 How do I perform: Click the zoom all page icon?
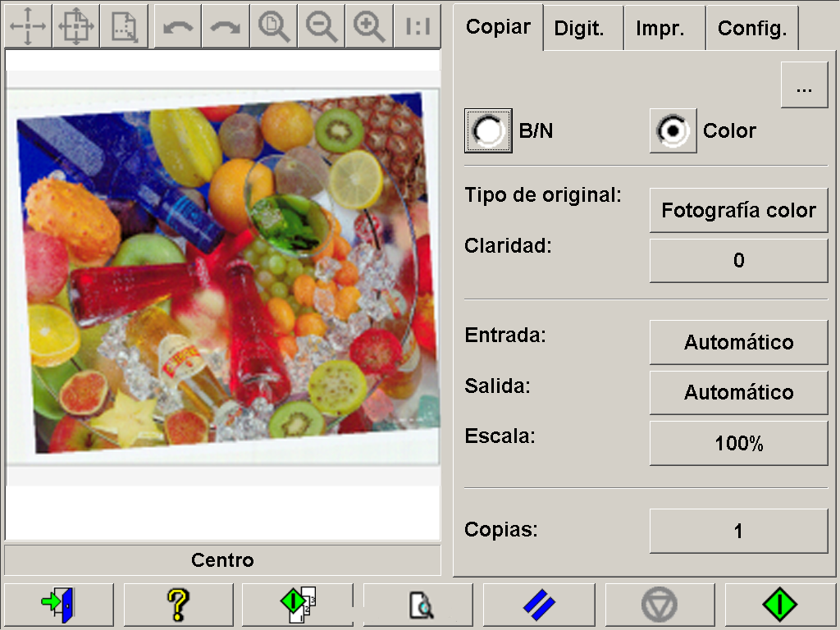(273, 25)
